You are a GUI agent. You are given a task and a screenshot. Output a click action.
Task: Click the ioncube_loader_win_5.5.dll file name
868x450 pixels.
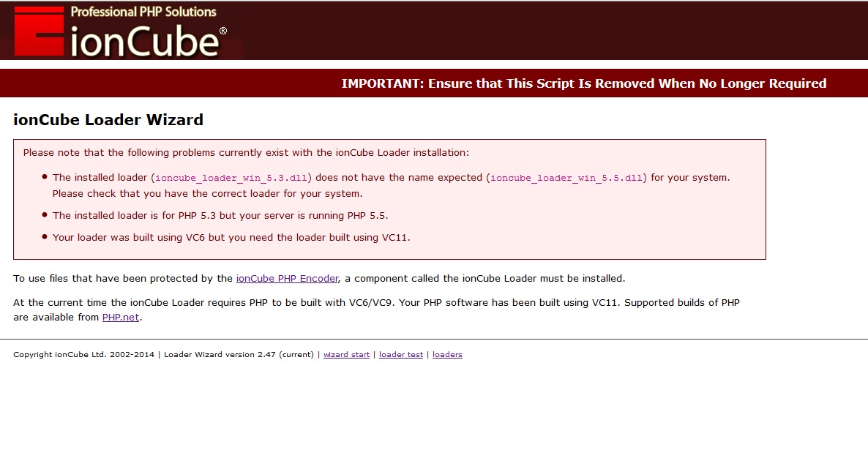(x=566, y=179)
